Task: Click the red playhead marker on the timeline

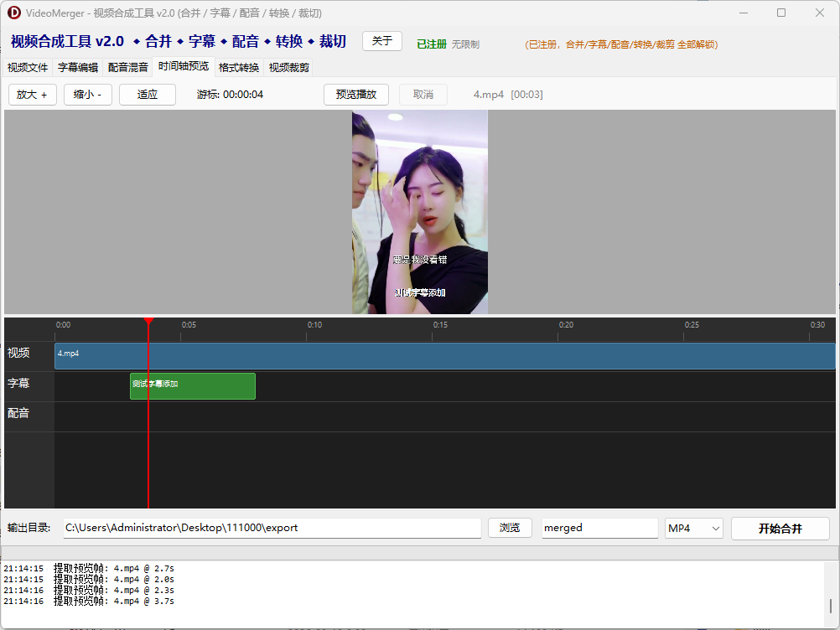Action: (x=148, y=323)
